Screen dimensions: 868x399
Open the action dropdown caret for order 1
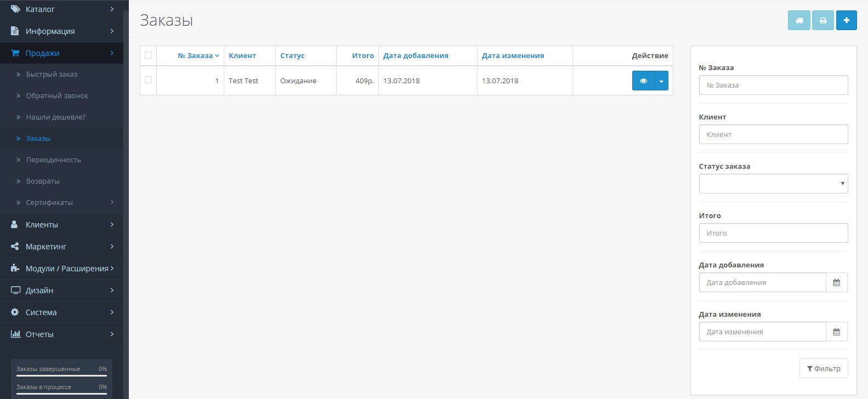(x=661, y=81)
